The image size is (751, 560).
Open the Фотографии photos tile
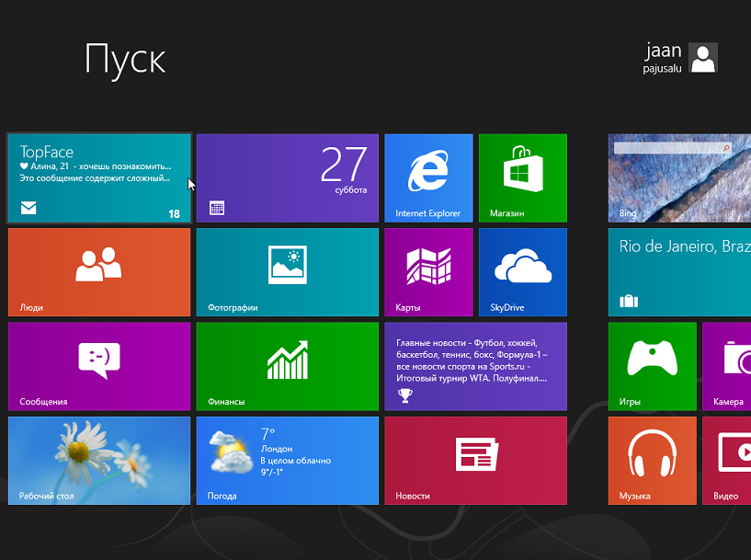288,272
